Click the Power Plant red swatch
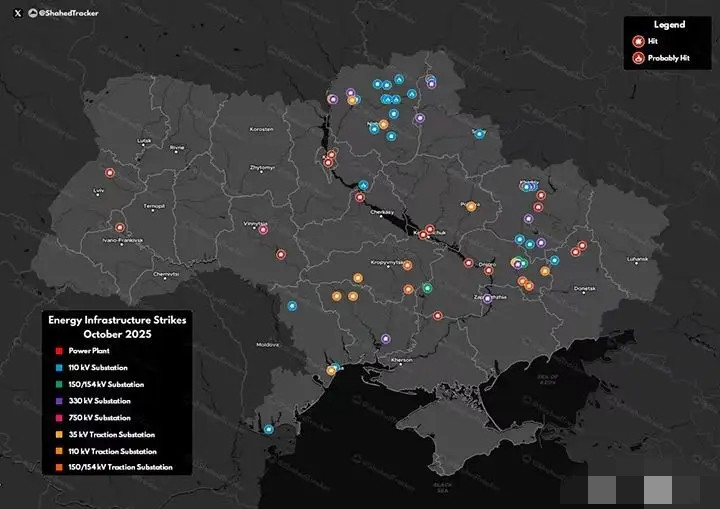Image resolution: width=720 pixels, height=509 pixels. (x=59, y=351)
